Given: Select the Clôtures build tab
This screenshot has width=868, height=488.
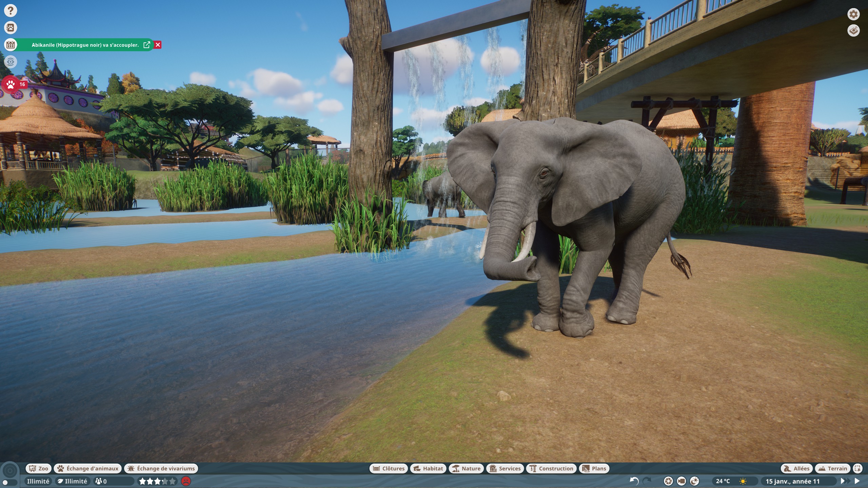Looking at the screenshot, I should pos(389,468).
